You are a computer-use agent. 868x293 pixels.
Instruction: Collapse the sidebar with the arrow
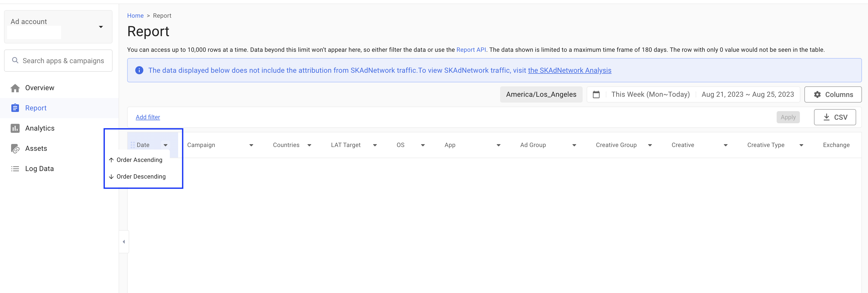[124, 241]
